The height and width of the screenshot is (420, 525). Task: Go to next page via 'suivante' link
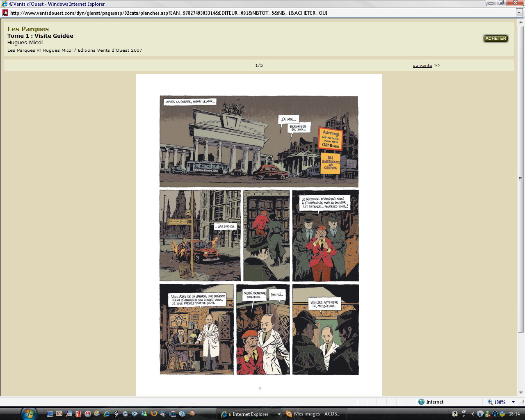click(x=422, y=66)
